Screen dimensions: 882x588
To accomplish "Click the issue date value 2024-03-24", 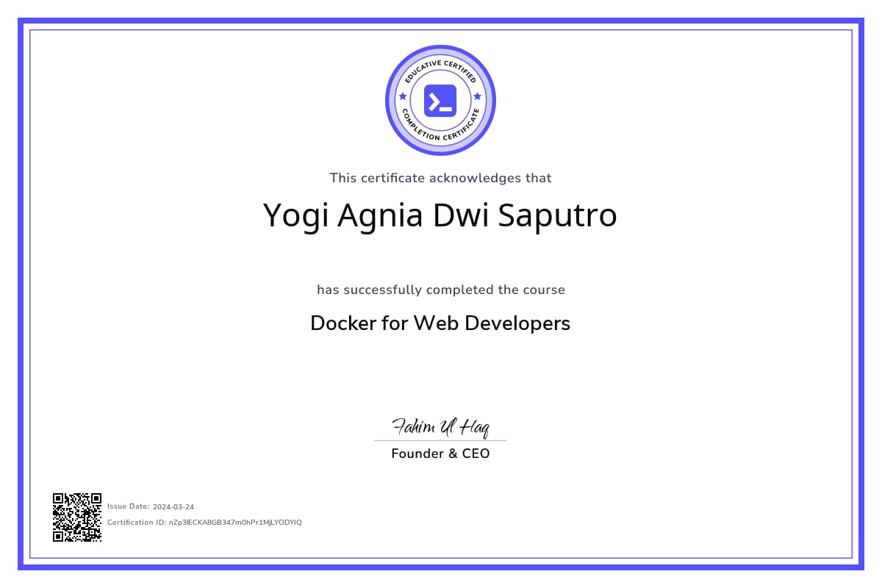I will pos(173,506).
